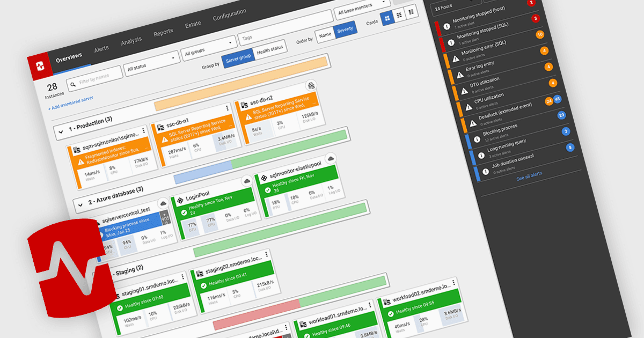Order cards by Severity
The width and height of the screenshot is (644, 338).
[344, 30]
